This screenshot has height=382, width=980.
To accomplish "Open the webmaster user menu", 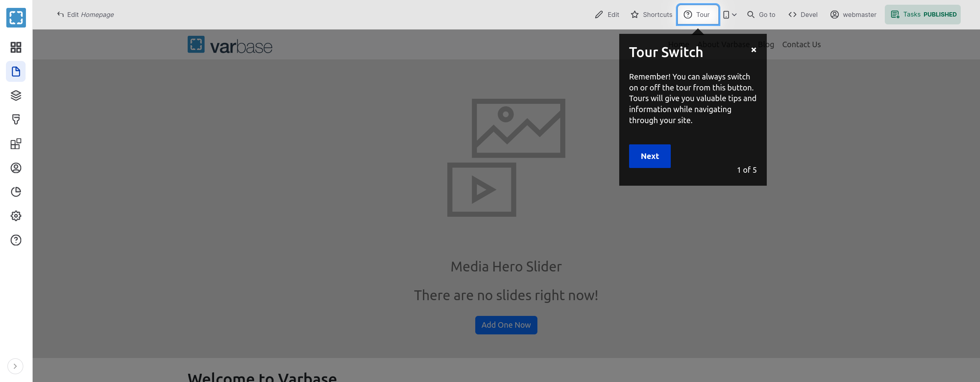I will [853, 15].
